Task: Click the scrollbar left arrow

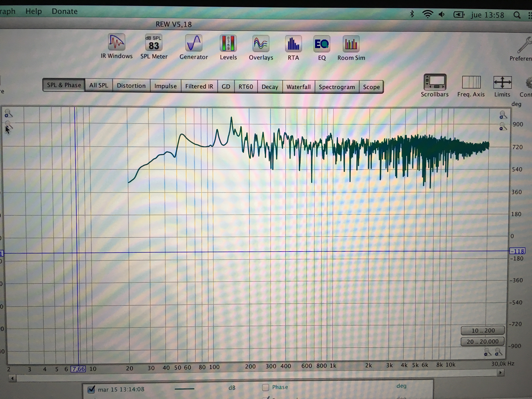Action: coord(12,379)
